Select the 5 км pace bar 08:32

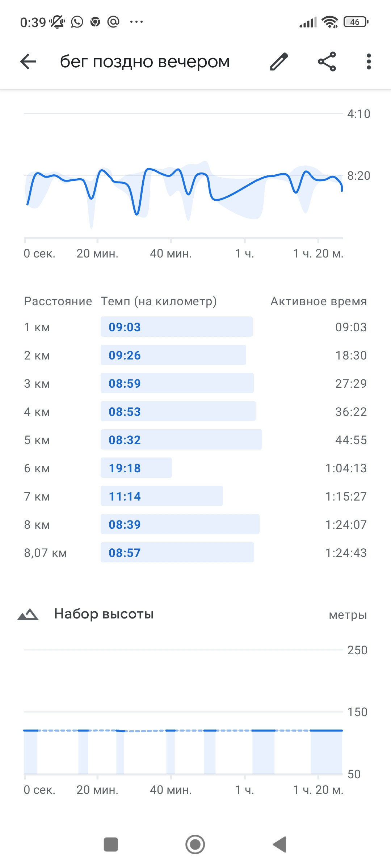[x=181, y=440]
